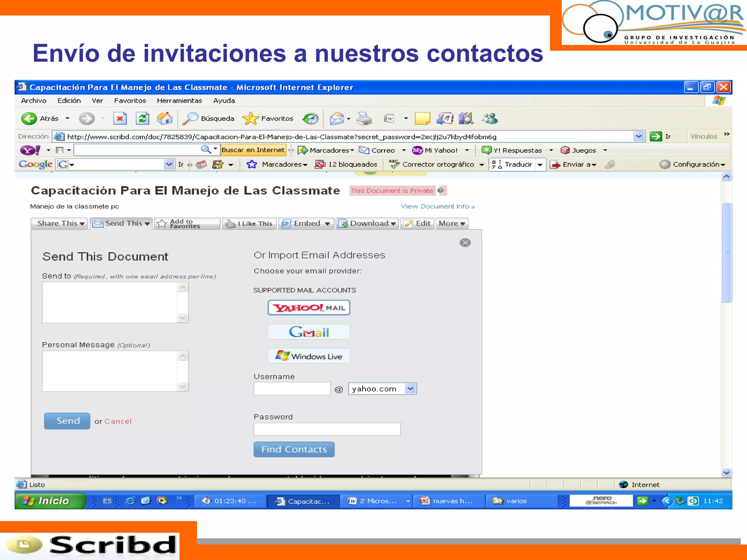Open Messenger people icon

coord(490,118)
